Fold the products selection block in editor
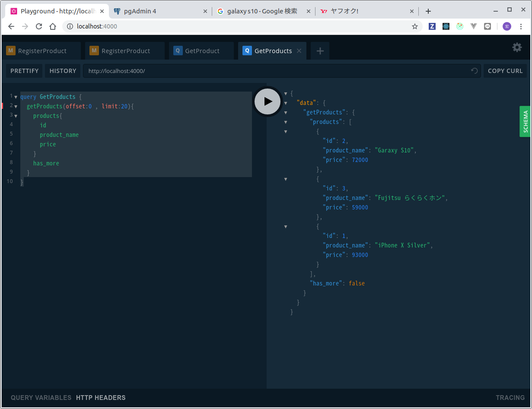The image size is (532, 409). click(x=16, y=116)
